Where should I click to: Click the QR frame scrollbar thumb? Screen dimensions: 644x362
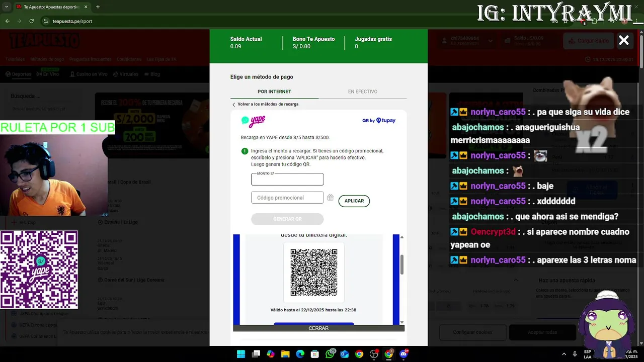click(401, 264)
